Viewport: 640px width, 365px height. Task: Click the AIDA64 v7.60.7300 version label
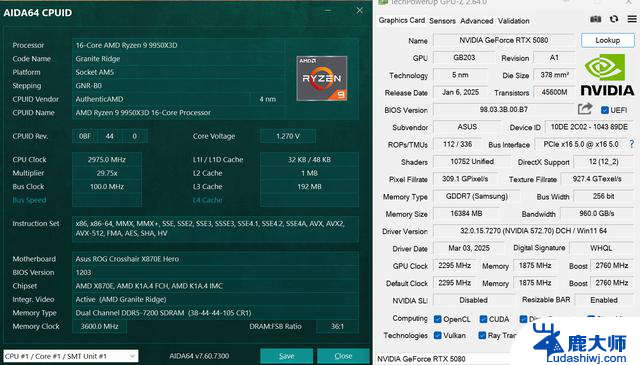199,356
